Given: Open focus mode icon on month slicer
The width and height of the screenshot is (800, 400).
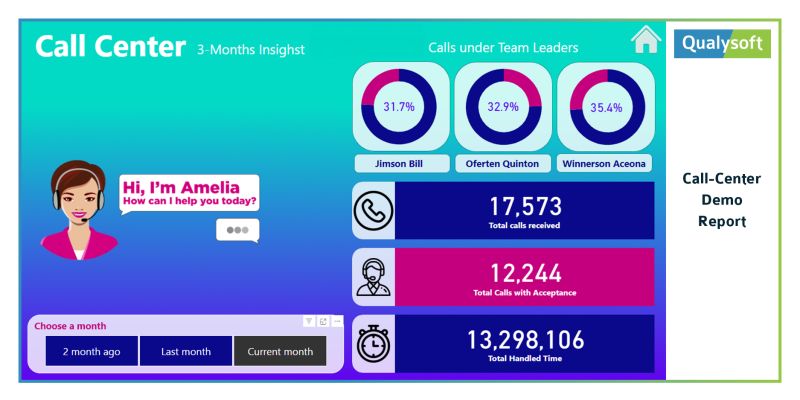Looking at the screenshot, I should pyautogui.click(x=323, y=321).
